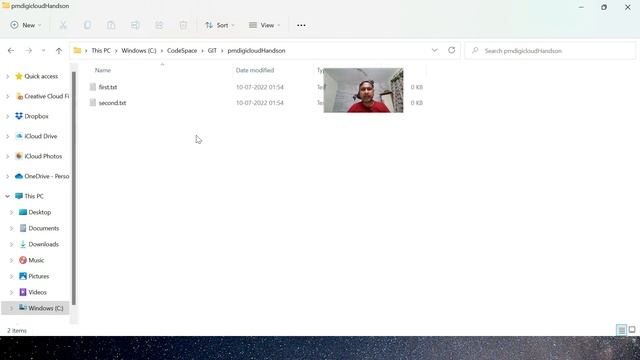The width and height of the screenshot is (640, 360).
Task: Expand the address bar history dropdown
Action: click(x=435, y=50)
